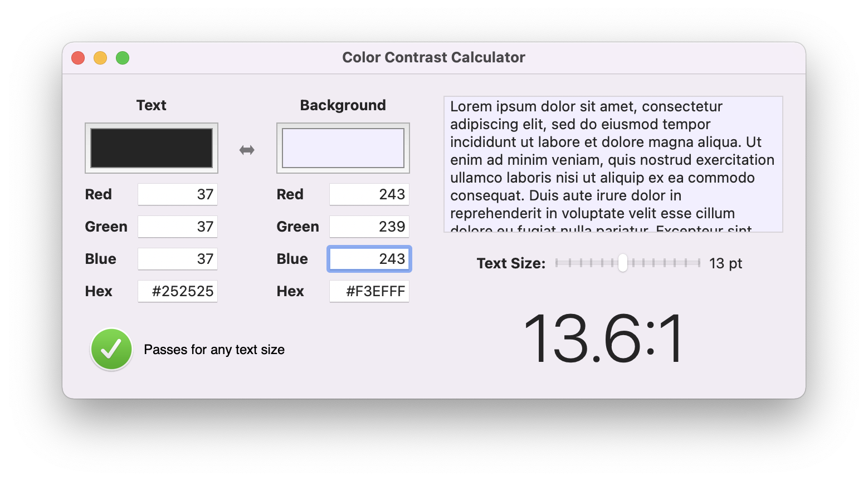
Task: Click the Text Size slider handle
Action: (622, 263)
